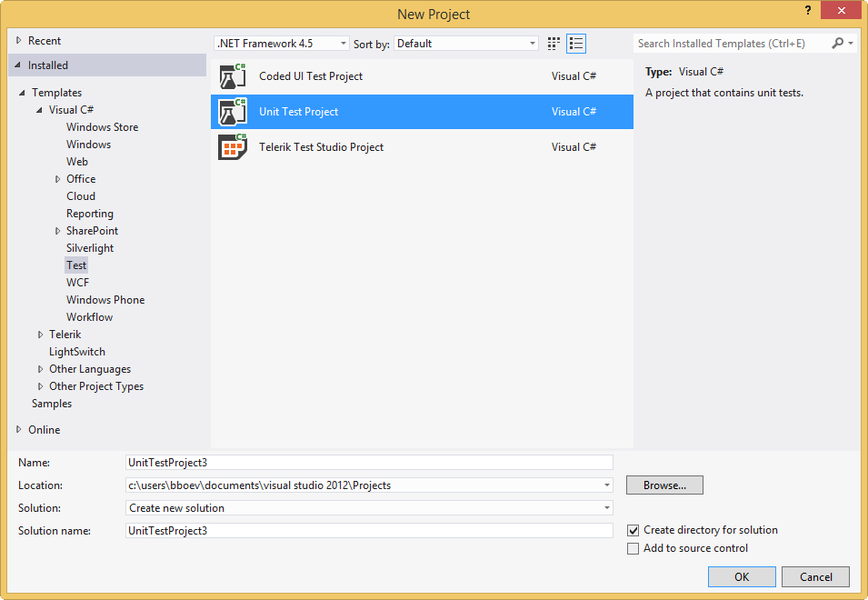Viewport: 868px width, 600px height.
Task: Select the Samples node
Action: click(x=52, y=404)
